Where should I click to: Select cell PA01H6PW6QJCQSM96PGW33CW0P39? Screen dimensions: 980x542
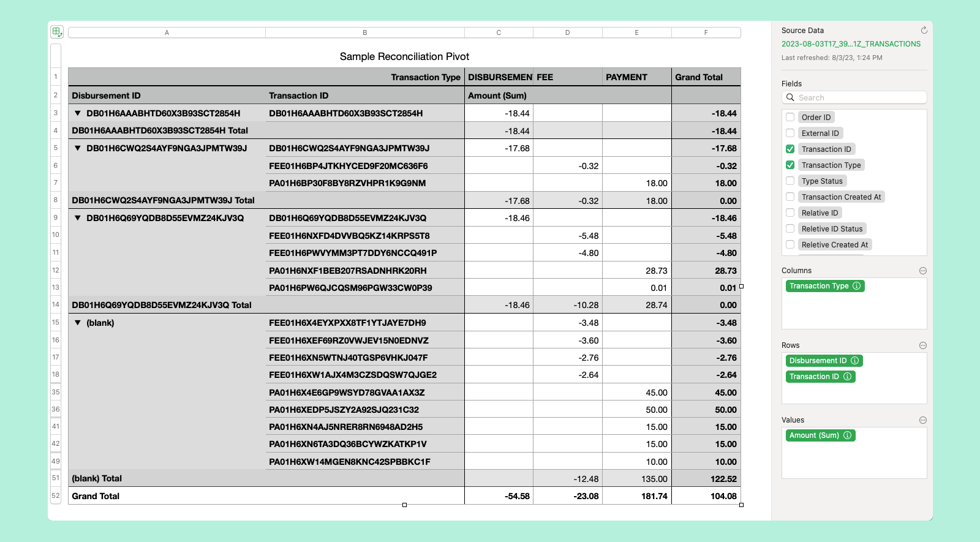[365, 288]
